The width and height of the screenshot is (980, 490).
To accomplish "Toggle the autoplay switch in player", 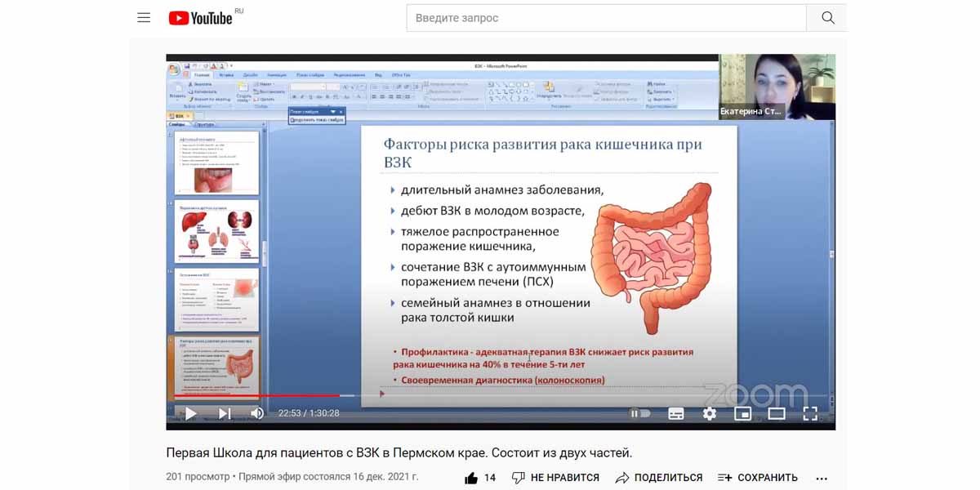I will [639, 413].
